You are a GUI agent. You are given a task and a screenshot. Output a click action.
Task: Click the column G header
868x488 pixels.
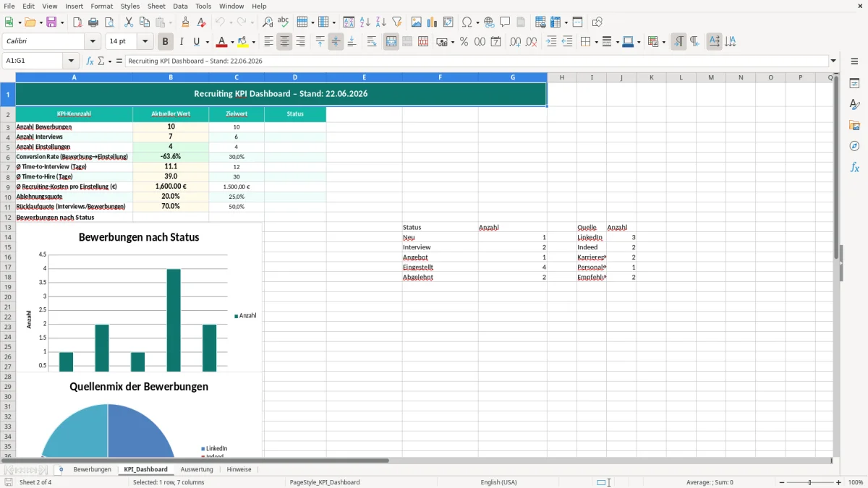click(x=513, y=77)
